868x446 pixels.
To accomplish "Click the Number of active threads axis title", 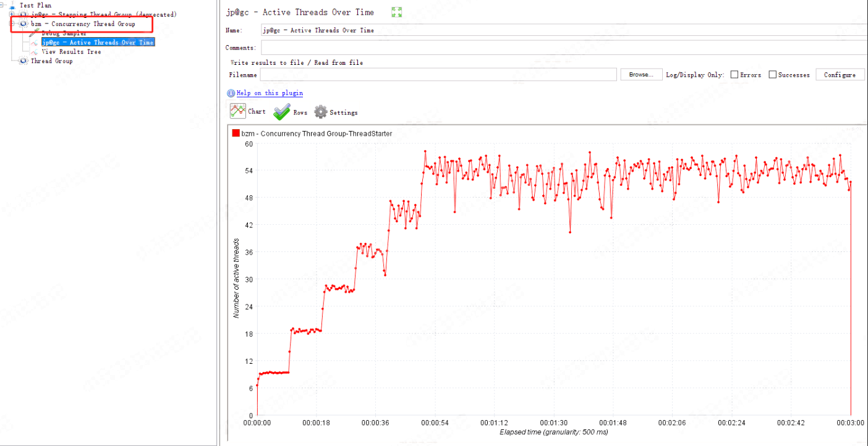I will point(236,279).
